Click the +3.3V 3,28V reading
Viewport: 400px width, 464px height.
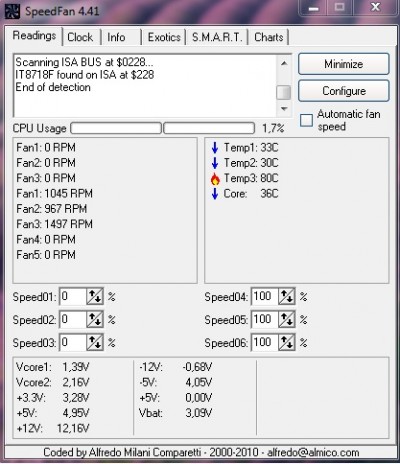pyautogui.click(x=53, y=397)
